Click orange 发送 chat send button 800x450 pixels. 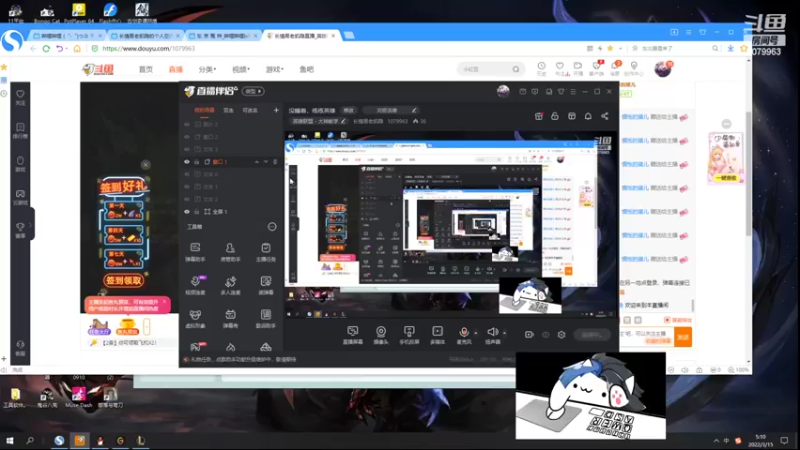[683, 337]
